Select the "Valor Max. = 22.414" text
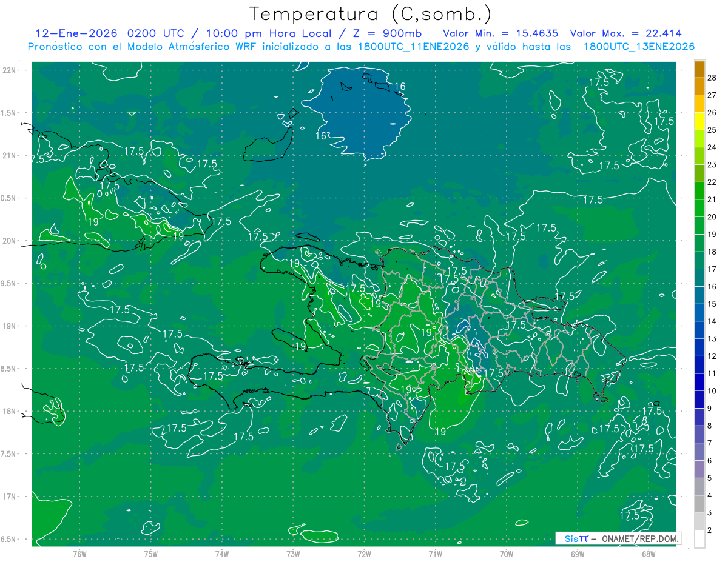 (x=626, y=33)
